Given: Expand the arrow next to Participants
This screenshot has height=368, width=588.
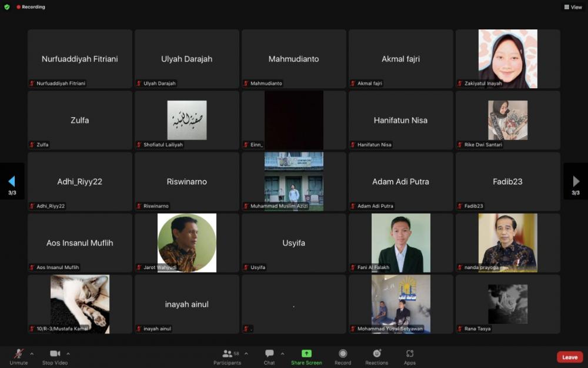Looking at the screenshot, I should click(246, 354).
